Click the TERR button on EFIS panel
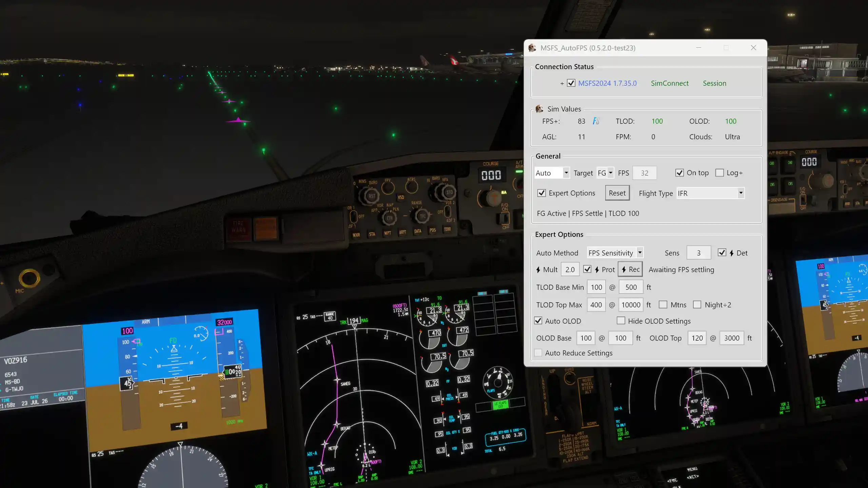The image size is (868, 488). [x=448, y=229]
